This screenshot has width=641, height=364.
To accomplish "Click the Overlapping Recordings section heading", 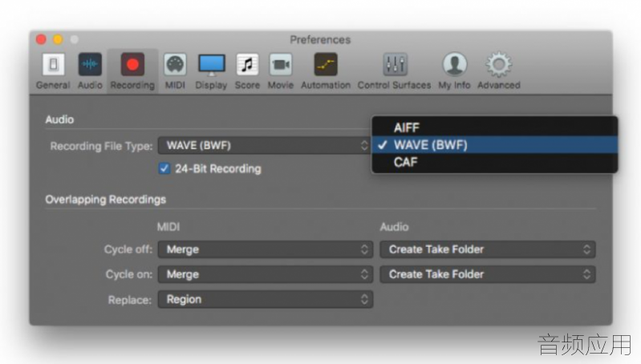I will (105, 200).
